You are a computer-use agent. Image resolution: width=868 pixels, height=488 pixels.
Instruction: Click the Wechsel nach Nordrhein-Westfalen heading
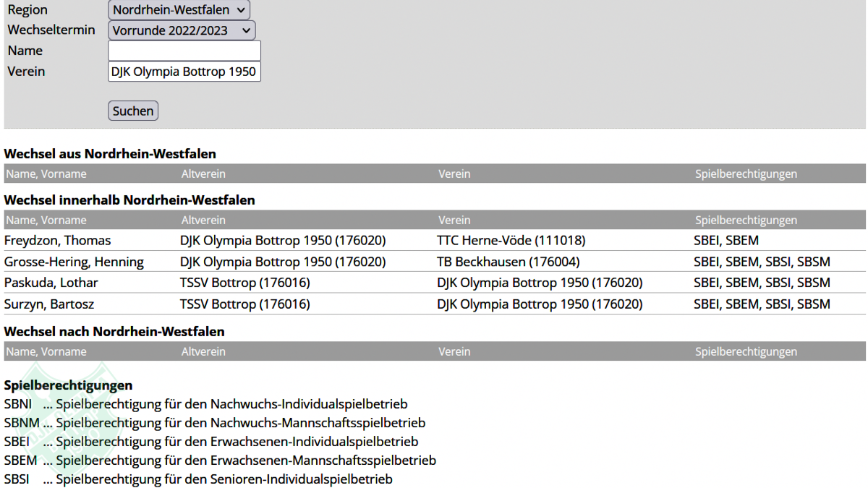(x=114, y=332)
